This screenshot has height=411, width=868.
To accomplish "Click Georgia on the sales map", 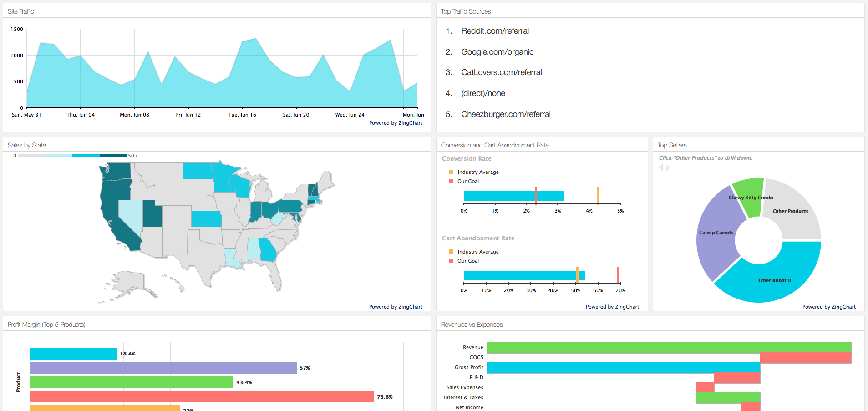I will pyautogui.click(x=268, y=249).
